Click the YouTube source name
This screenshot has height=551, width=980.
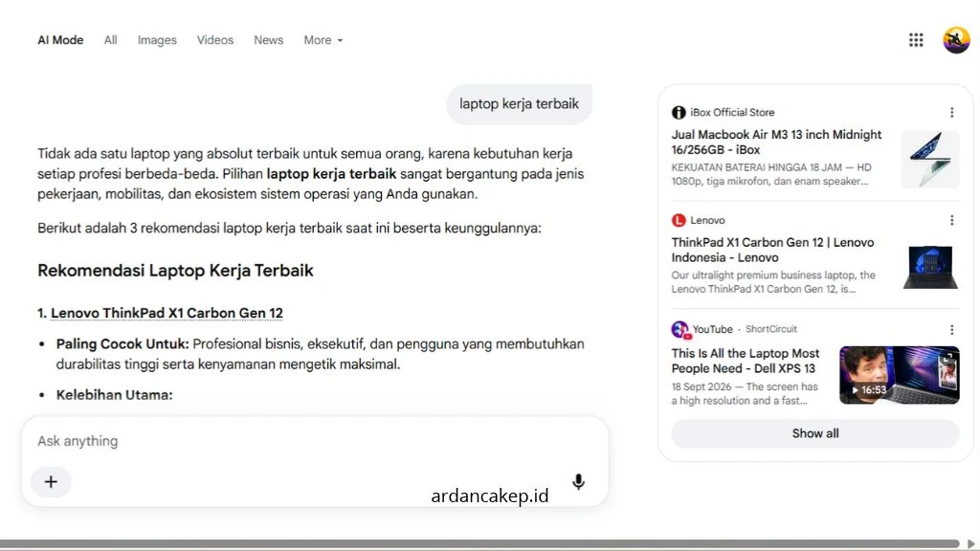(712, 329)
